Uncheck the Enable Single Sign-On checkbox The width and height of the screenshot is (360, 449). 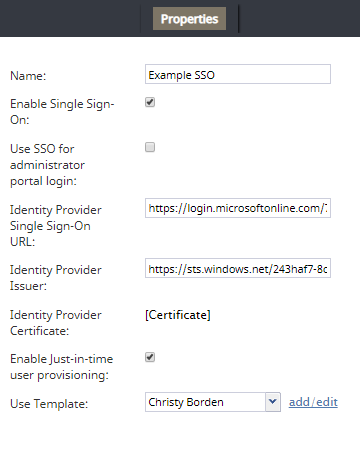(150, 102)
